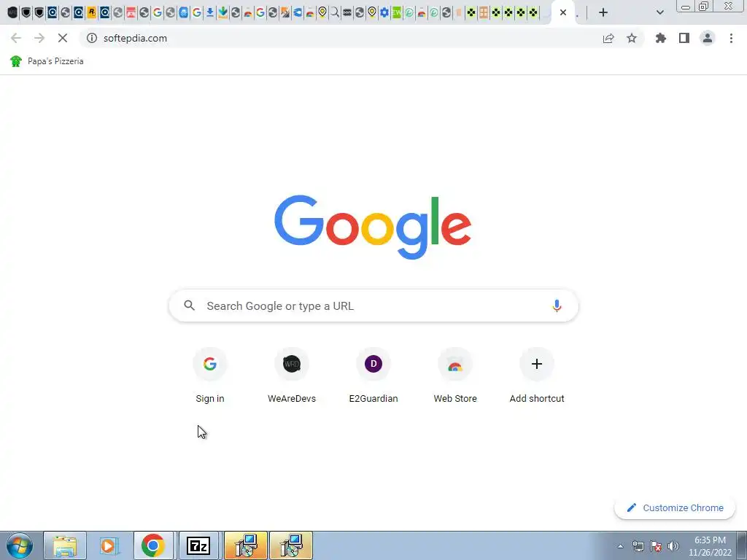This screenshot has width=747, height=560.
Task: Show hidden tray icons arrow
Action: tap(620, 546)
